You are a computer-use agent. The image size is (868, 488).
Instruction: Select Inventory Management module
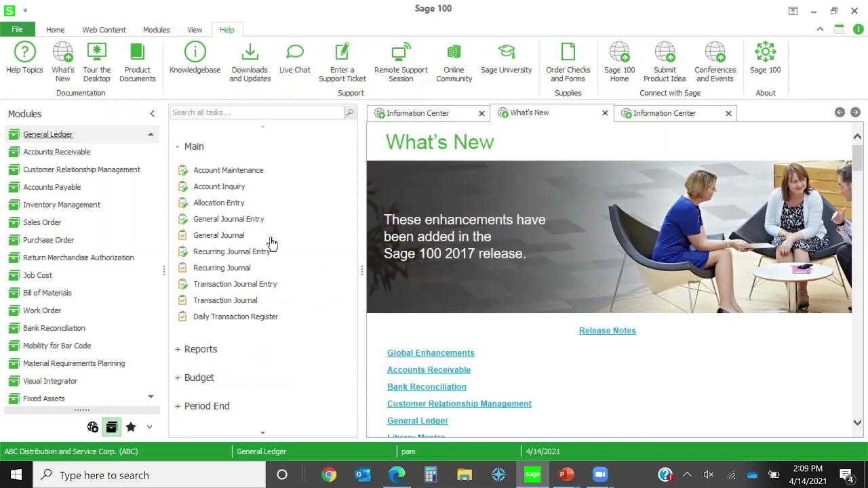pos(61,205)
